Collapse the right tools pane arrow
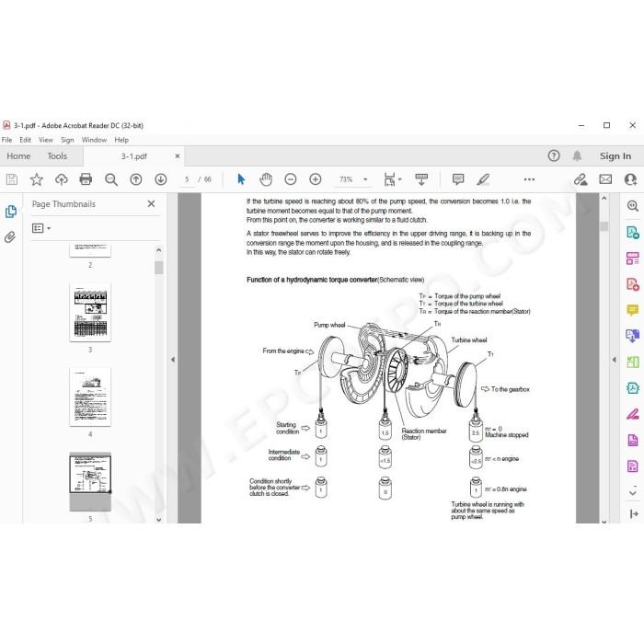This screenshot has height=644, width=644. (x=614, y=360)
